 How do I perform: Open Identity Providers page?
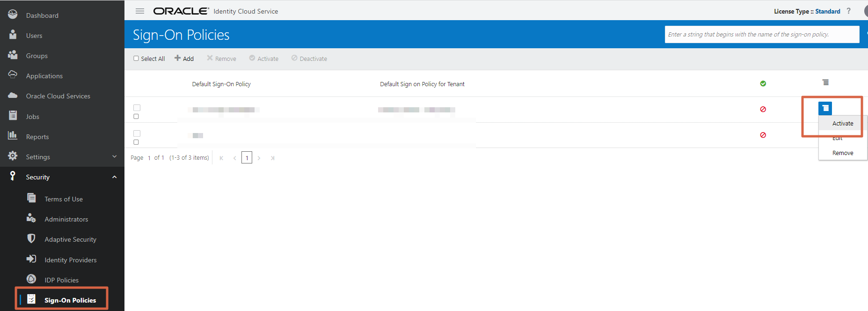[71, 260]
